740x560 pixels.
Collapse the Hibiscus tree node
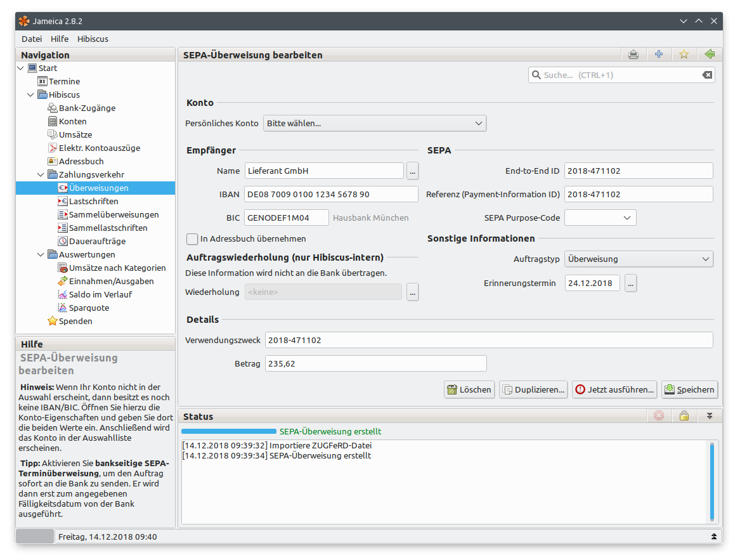point(30,95)
